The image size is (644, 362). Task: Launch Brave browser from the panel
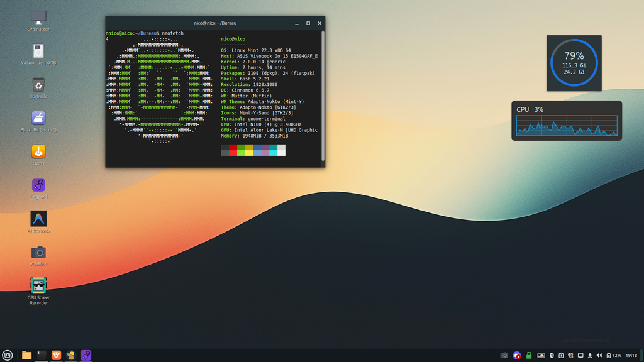[56, 355]
